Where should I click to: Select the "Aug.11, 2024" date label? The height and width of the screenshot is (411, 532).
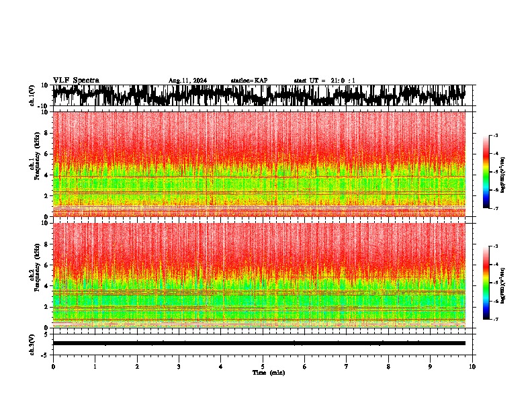click(x=187, y=81)
